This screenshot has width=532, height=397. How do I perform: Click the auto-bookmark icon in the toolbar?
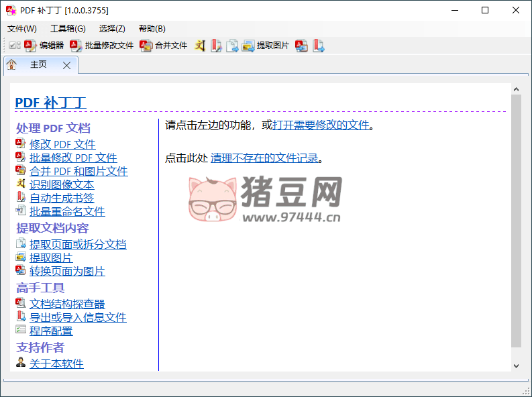click(216, 46)
